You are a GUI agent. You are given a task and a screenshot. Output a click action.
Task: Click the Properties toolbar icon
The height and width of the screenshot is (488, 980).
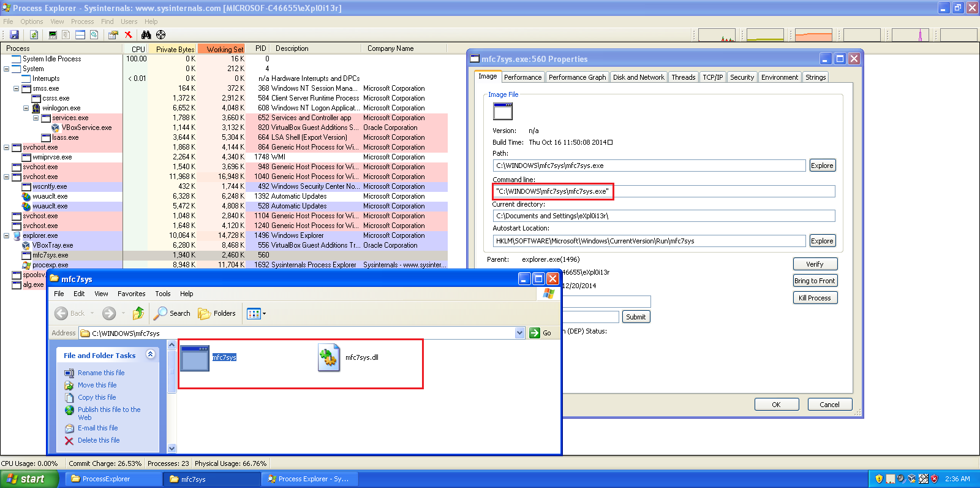click(x=113, y=35)
